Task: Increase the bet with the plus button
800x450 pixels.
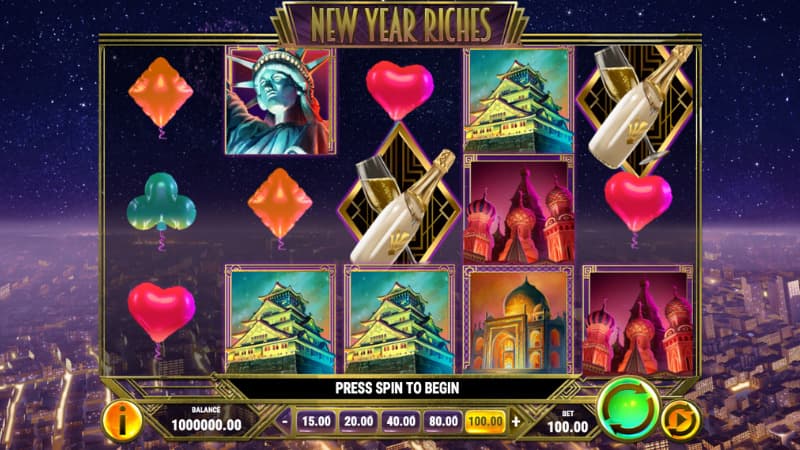Action: [516, 421]
